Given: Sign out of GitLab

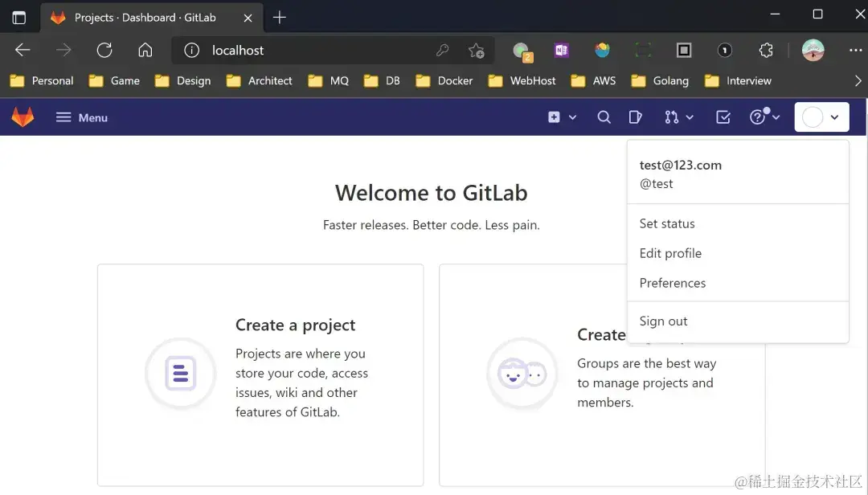Looking at the screenshot, I should click(x=663, y=321).
